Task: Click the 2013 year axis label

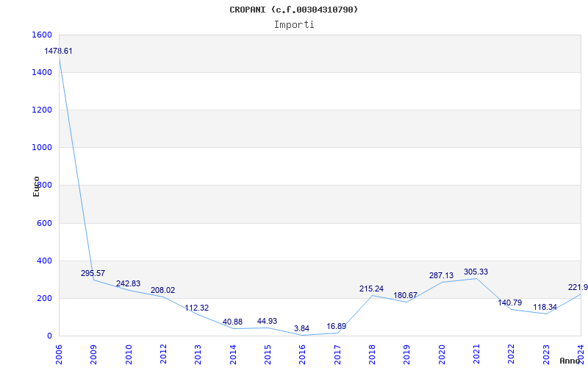Action: (198, 355)
